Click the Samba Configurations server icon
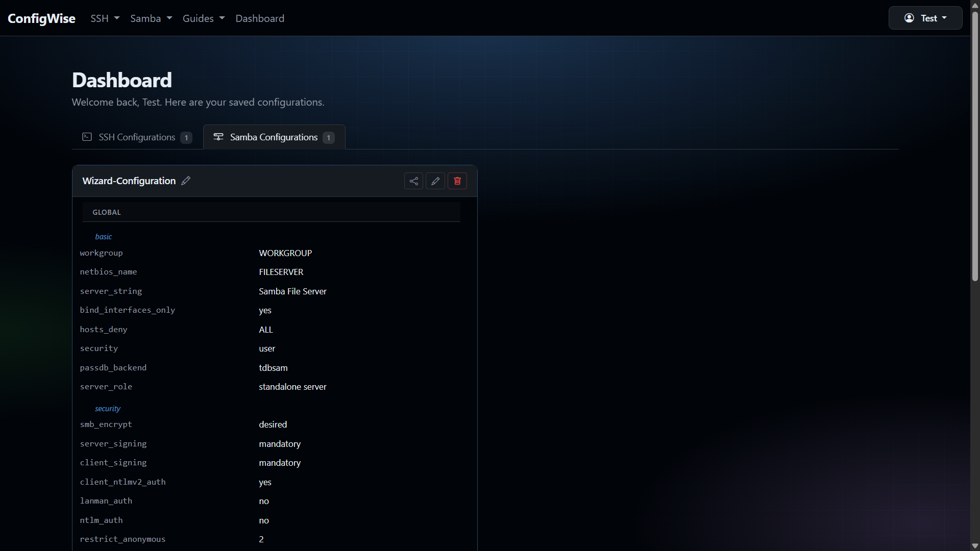This screenshot has height=551, width=980. click(x=218, y=137)
